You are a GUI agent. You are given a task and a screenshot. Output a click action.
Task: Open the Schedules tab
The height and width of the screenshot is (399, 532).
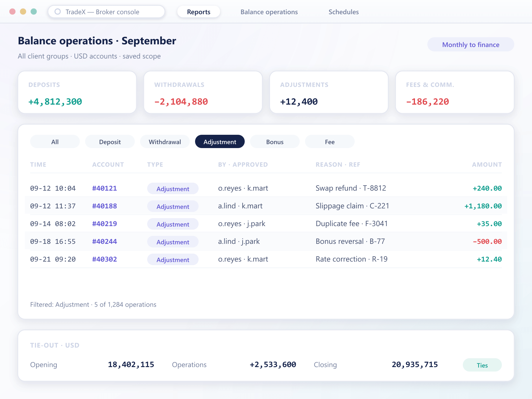(x=343, y=12)
